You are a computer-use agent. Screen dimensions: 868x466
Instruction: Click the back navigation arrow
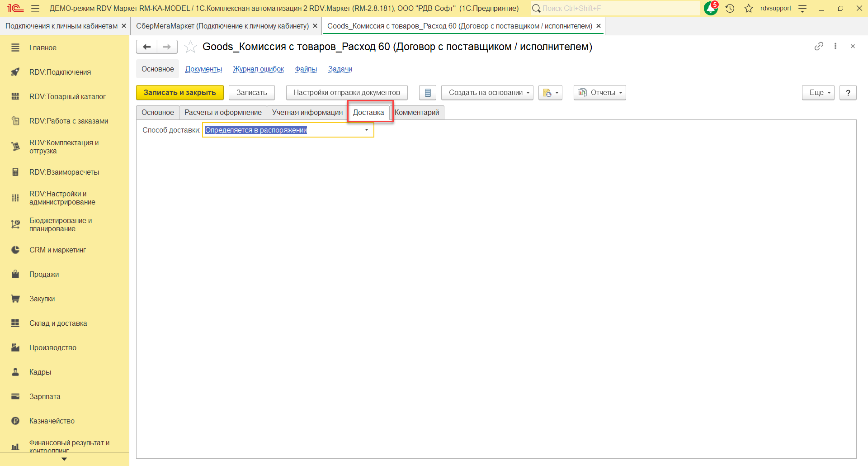click(146, 47)
